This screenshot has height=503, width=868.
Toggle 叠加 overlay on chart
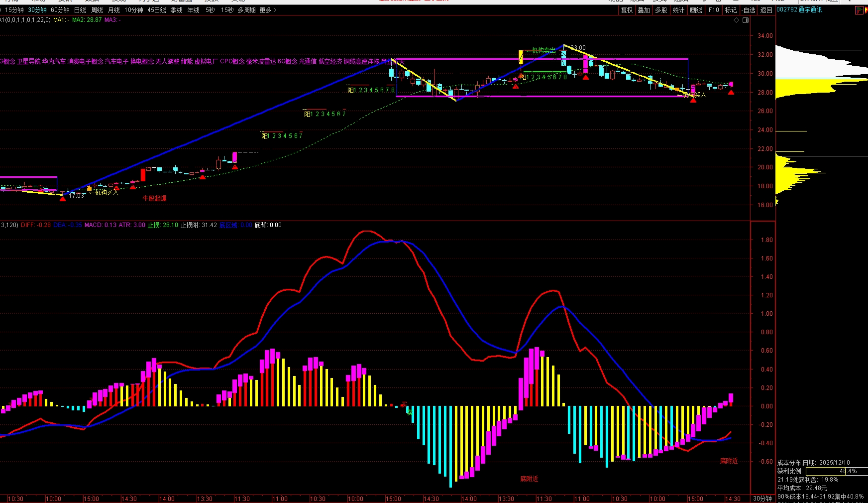point(644,10)
